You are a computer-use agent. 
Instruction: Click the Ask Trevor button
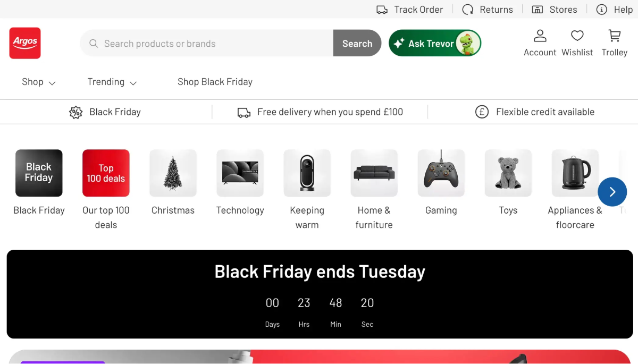pyautogui.click(x=434, y=43)
